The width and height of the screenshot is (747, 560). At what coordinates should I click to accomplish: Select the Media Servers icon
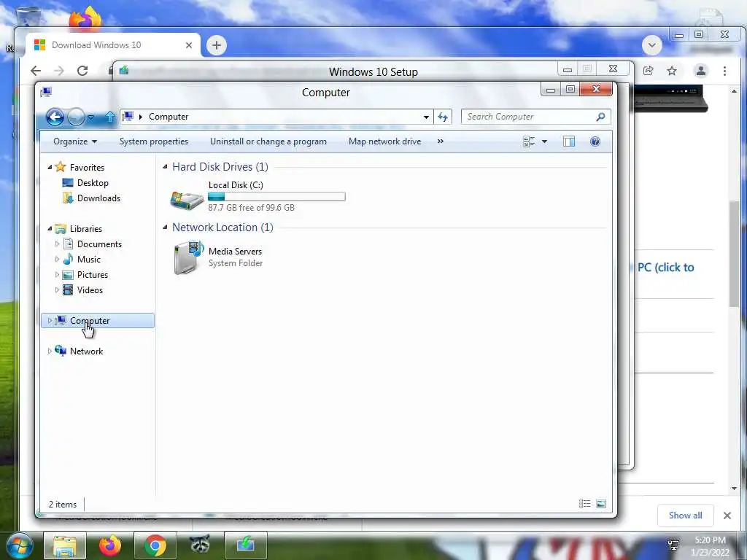(189, 257)
